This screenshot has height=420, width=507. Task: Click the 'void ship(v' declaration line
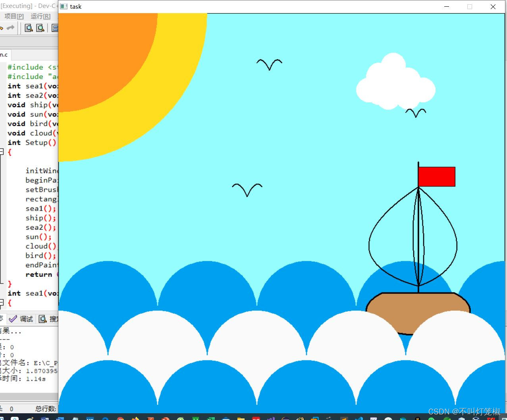tap(33, 105)
